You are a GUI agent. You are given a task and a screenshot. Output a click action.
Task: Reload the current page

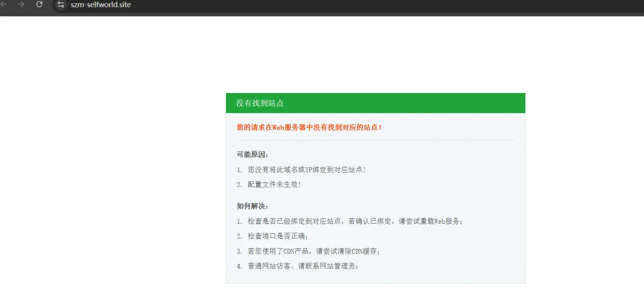click(39, 4)
